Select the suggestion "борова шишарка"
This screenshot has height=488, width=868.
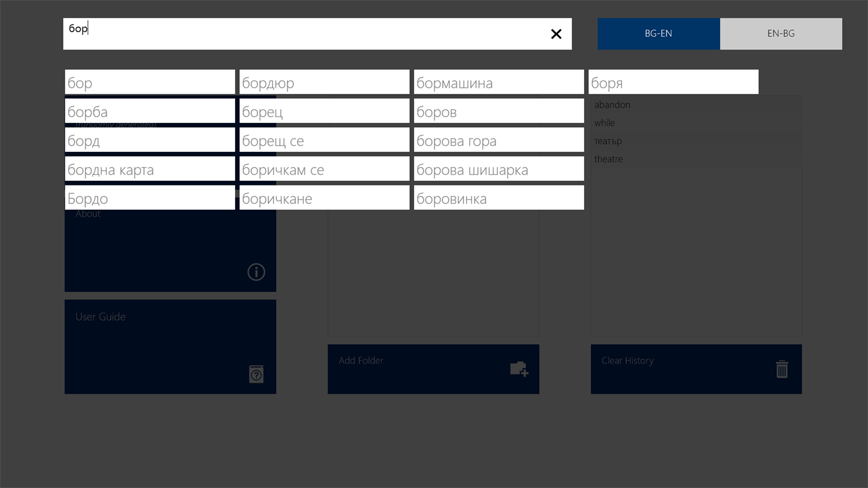tap(499, 169)
